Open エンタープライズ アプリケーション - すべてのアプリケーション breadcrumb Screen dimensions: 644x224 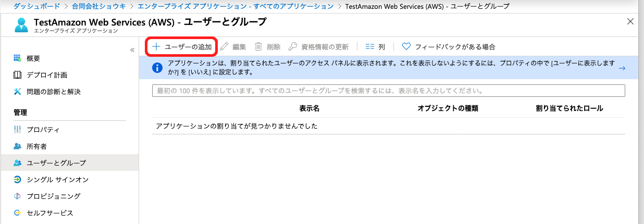pyautogui.click(x=236, y=6)
